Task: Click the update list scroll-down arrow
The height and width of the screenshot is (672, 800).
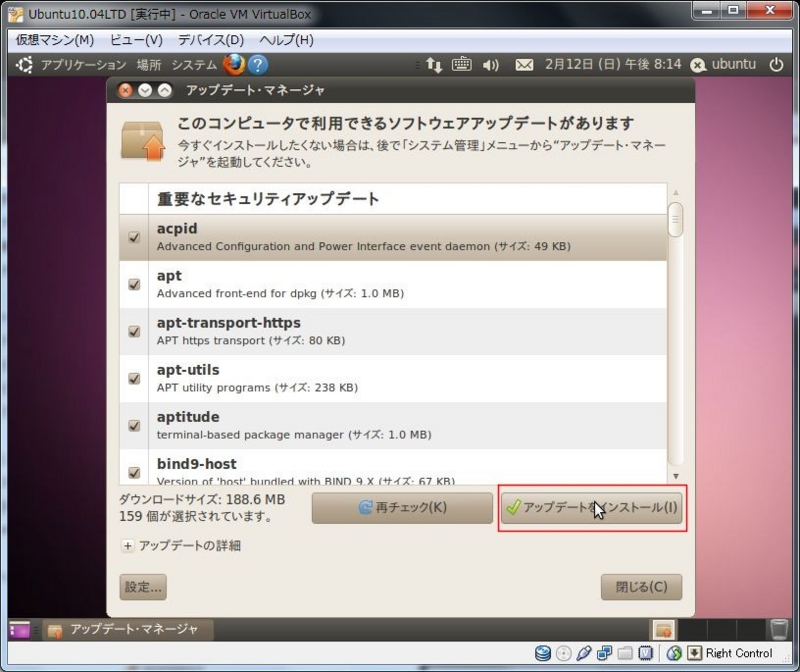Action: tap(676, 476)
